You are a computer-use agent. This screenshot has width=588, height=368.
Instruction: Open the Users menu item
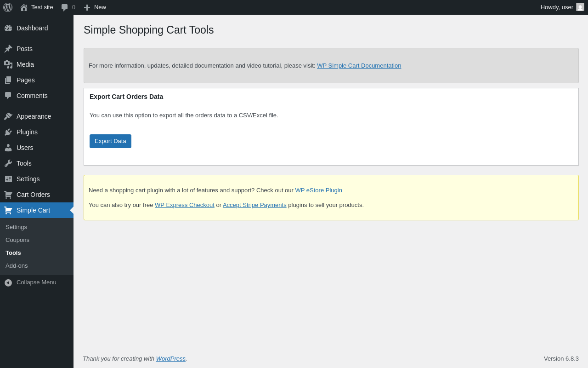click(25, 148)
